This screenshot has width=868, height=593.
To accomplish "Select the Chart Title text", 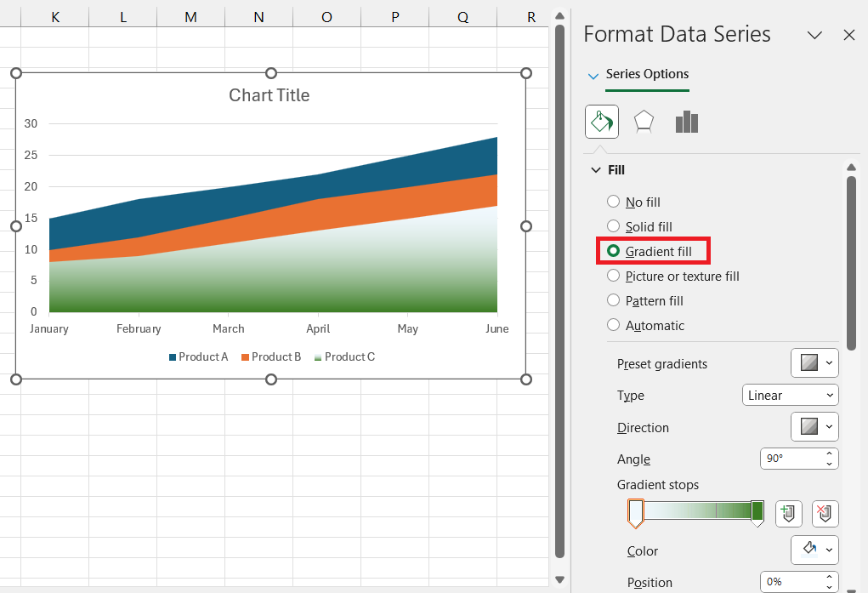I will point(269,95).
